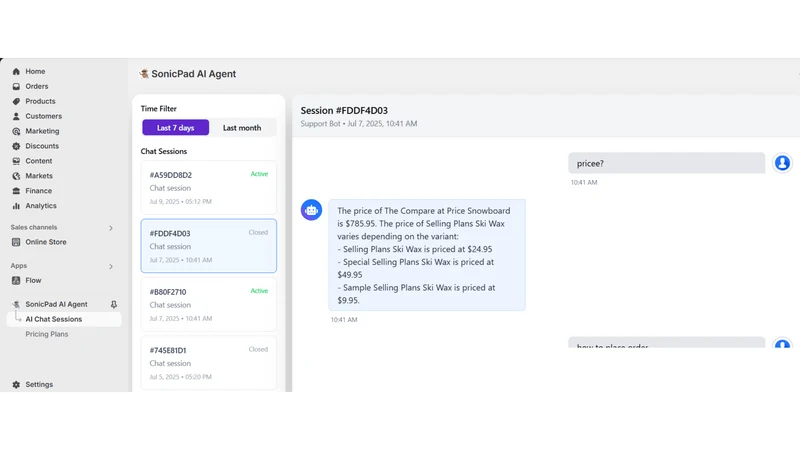800x450 pixels.
Task: Click the 'pricee?' message bubble
Action: (666, 163)
